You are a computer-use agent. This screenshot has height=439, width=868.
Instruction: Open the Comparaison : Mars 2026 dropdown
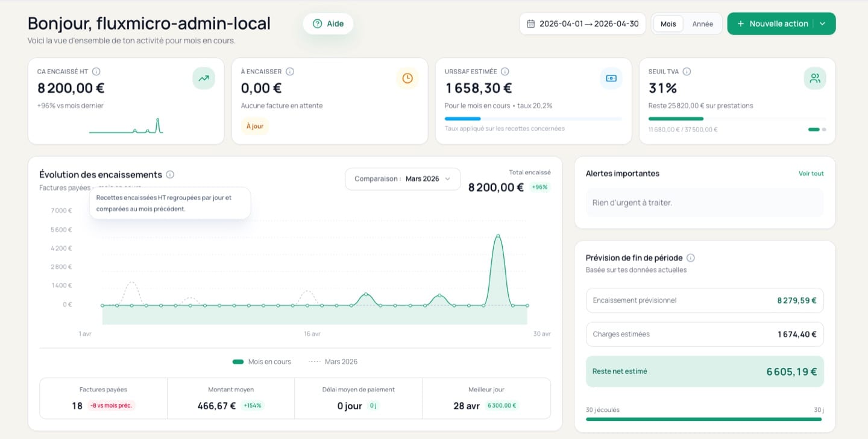pyautogui.click(x=403, y=179)
